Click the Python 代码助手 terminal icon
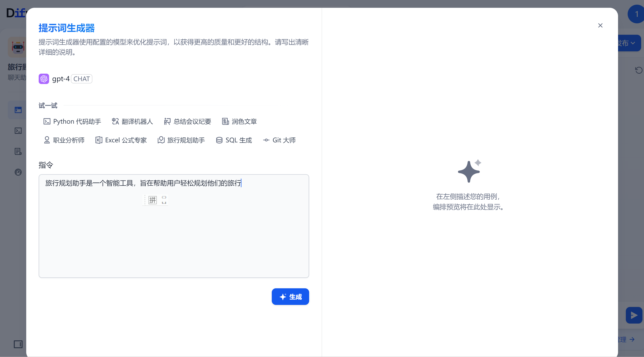Image resolution: width=644 pixels, height=357 pixels. pyautogui.click(x=47, y=121)
